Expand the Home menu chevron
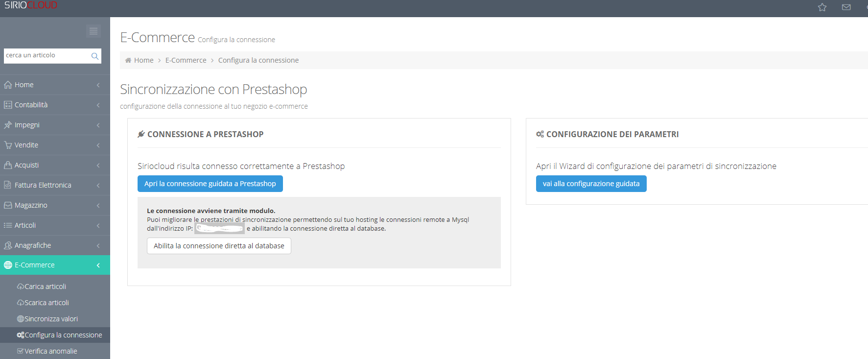 (x=98, y=85)
